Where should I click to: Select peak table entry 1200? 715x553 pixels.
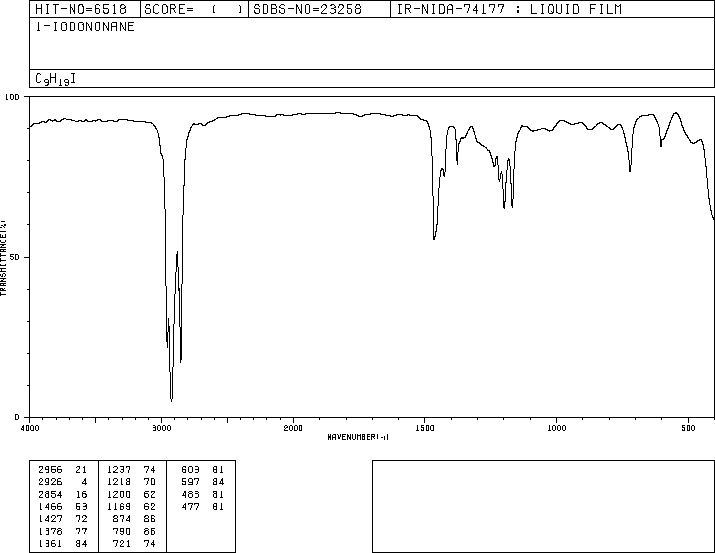pyautogui.click(x=119, y=495)
